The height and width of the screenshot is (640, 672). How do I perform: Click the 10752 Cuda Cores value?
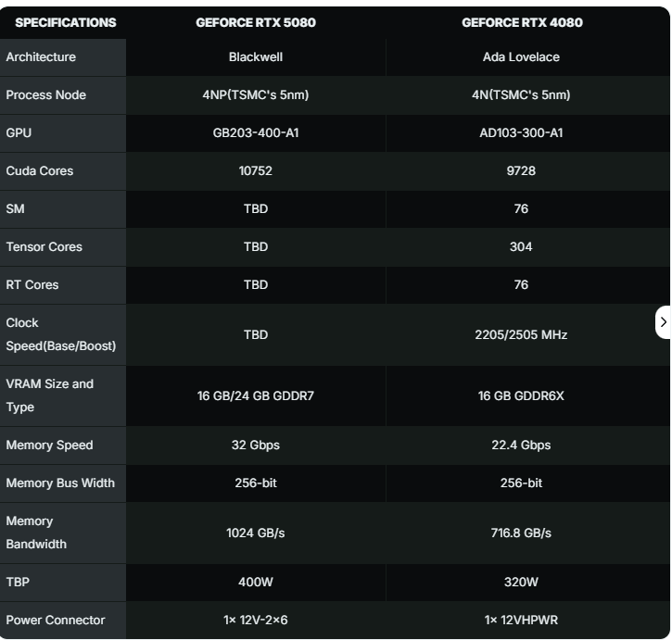pyautogui.click(x=256, y=171)
